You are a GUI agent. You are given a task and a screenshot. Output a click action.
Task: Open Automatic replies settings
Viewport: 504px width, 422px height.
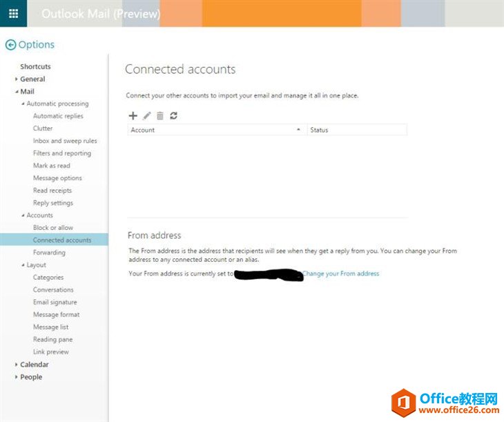click(58, 116)
